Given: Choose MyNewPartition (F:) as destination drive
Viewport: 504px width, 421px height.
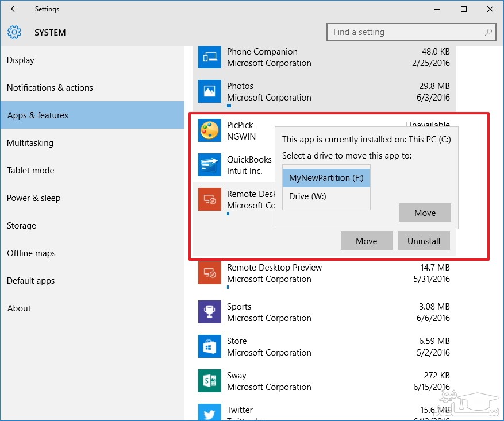Looking at the screenshot, I should pyautogui.click(x=326, y=178).
